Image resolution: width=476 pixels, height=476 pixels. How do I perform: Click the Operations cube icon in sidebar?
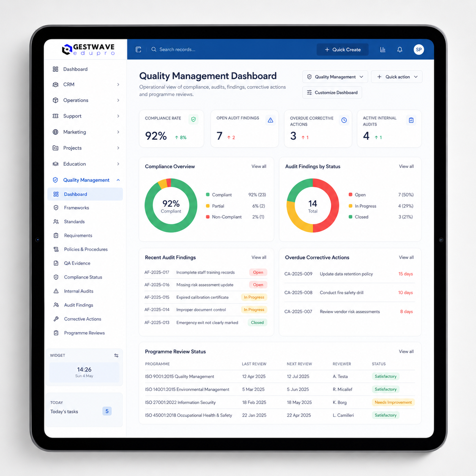coord(55,100)
